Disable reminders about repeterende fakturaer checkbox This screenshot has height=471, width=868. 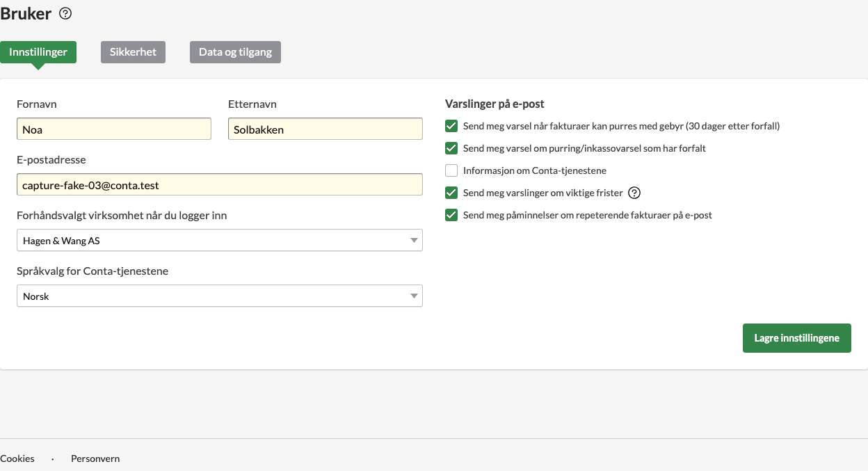coord(451,215)
